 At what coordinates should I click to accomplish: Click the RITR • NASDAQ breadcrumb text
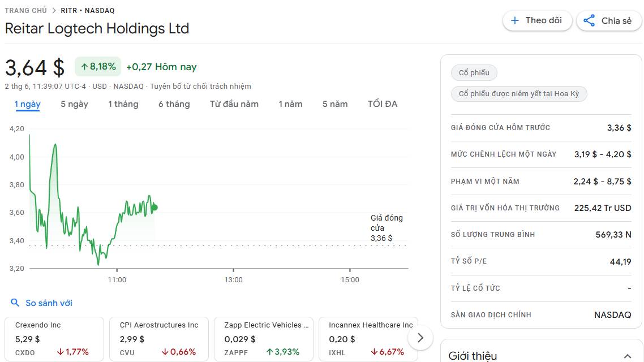point(88,11)
